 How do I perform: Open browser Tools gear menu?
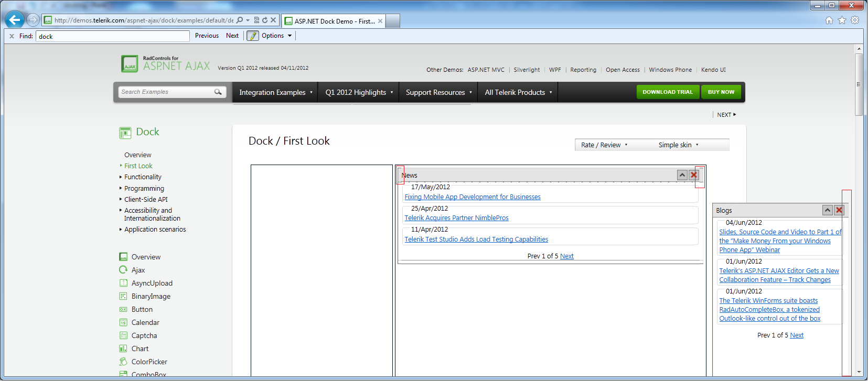855,20
